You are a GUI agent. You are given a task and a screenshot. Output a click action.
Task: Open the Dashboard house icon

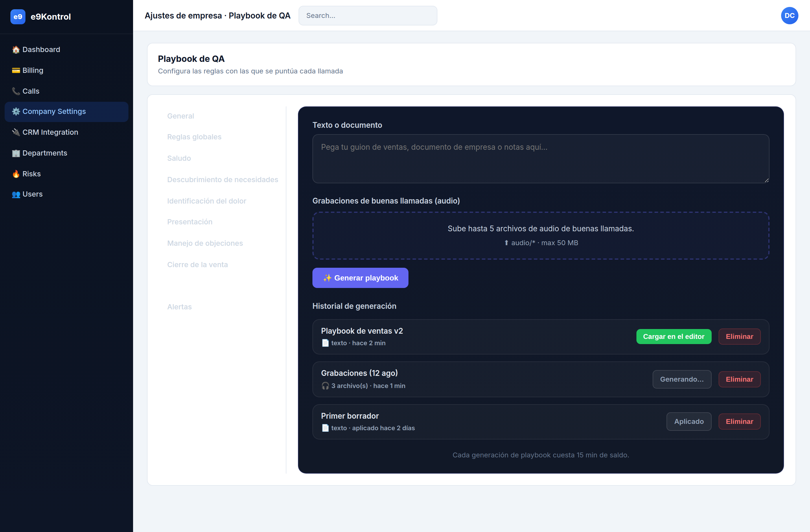[x=16, y=50]
